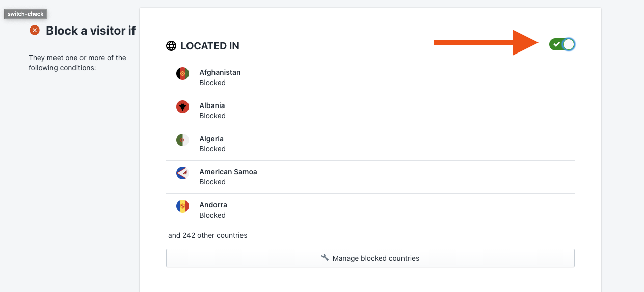Click the American Samoa flag icon
This screenshot has height=292, width=644.
click(183, 173)
